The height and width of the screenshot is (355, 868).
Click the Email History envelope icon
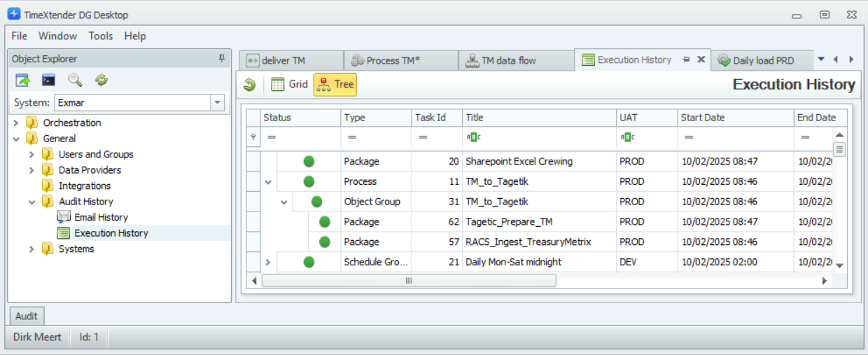pyautogui.click(x=64, y=217)
